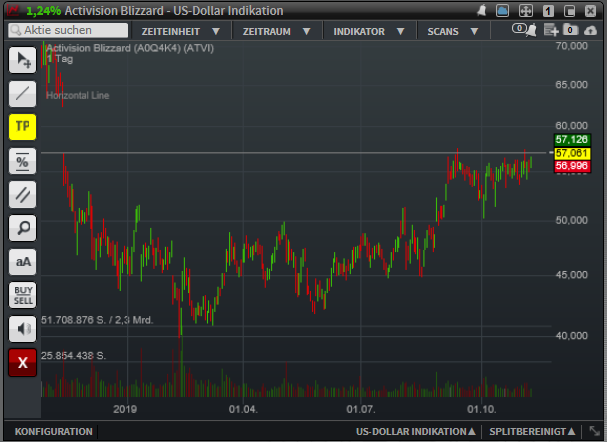Open the alerts bell with 0 counter
Screen dimensions: 607x442
524,29
